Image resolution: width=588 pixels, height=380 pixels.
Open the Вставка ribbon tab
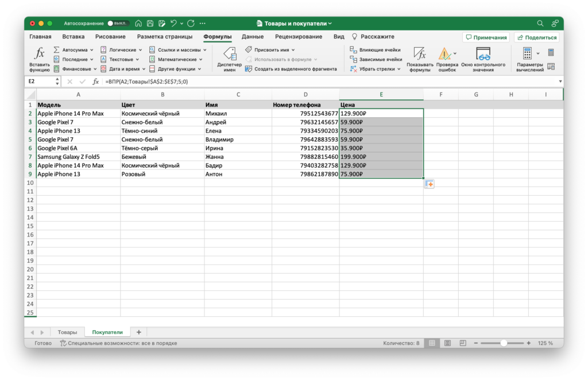click(x=73, y=37)
